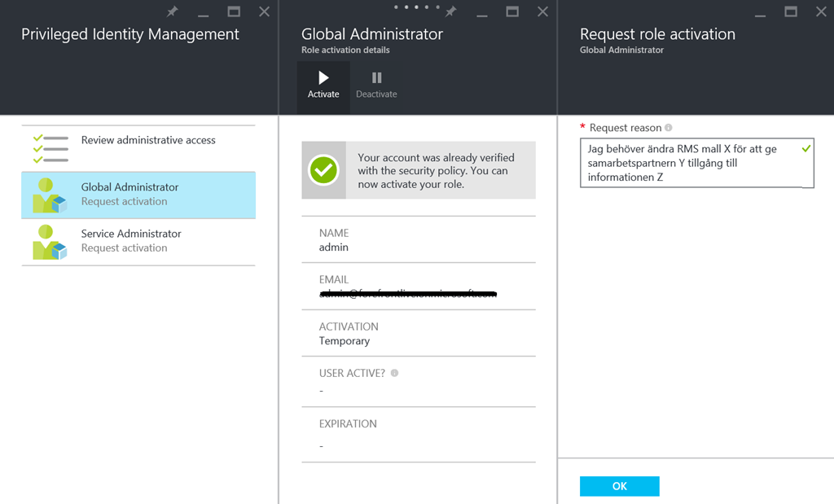Click the Activate play icon
This screenshot has width=834, height=504.
323,78
